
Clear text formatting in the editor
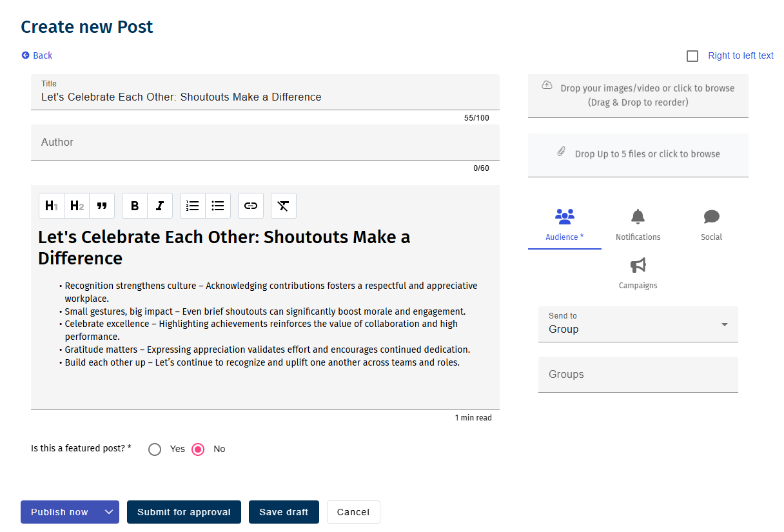[283, 206]
